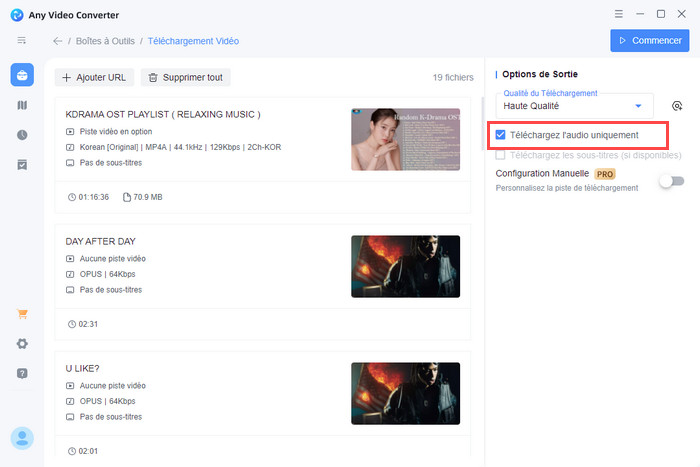Open the help question mark icon
Screen dimensions: 700x467
22,373
